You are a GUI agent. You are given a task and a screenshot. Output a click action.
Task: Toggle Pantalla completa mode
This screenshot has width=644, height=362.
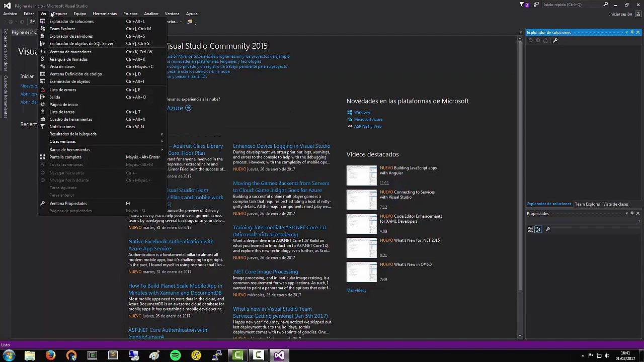[102, 157]
